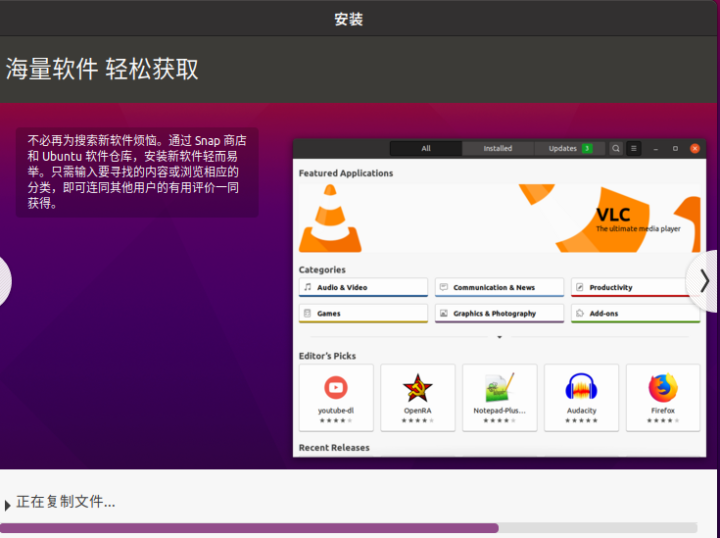720x538 pixels.
Task: Open the Audio & Video category
Action: pyautogui.click(x=363, y=287)
